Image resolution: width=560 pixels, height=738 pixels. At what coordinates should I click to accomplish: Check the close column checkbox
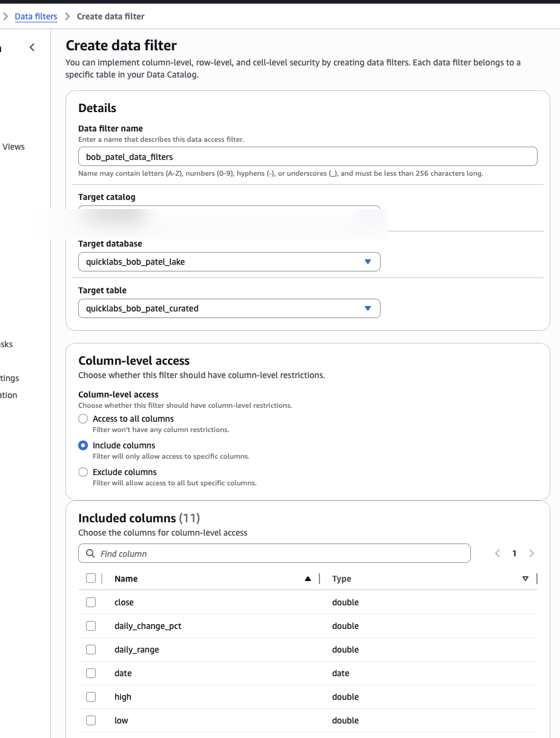coord(91,602)
